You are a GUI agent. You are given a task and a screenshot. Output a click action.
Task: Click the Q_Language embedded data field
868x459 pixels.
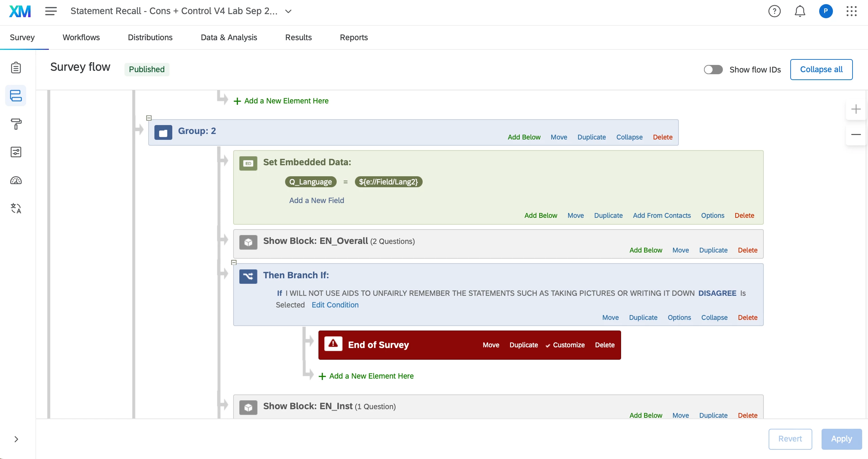310,182
